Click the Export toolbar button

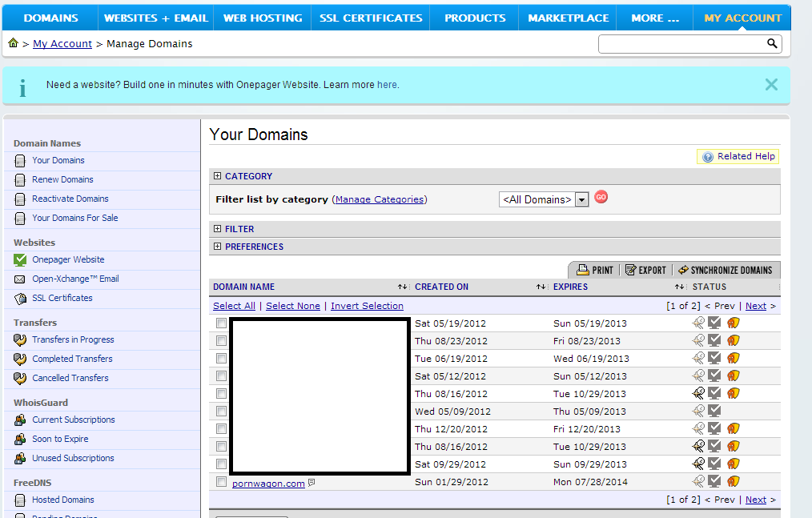(x=645, y=271)
